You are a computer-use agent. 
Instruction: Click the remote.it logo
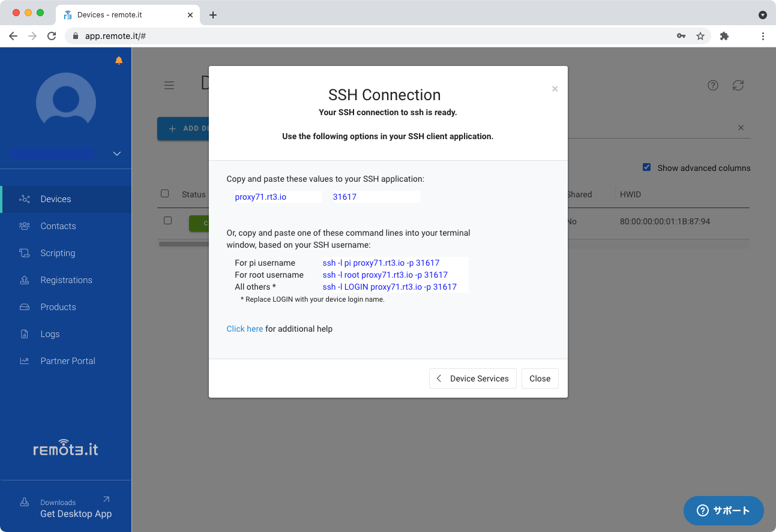(66, 447)
